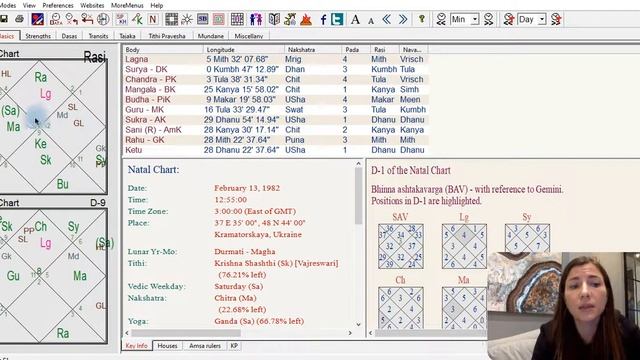Select the Houses bottom tab

(167, 346)
